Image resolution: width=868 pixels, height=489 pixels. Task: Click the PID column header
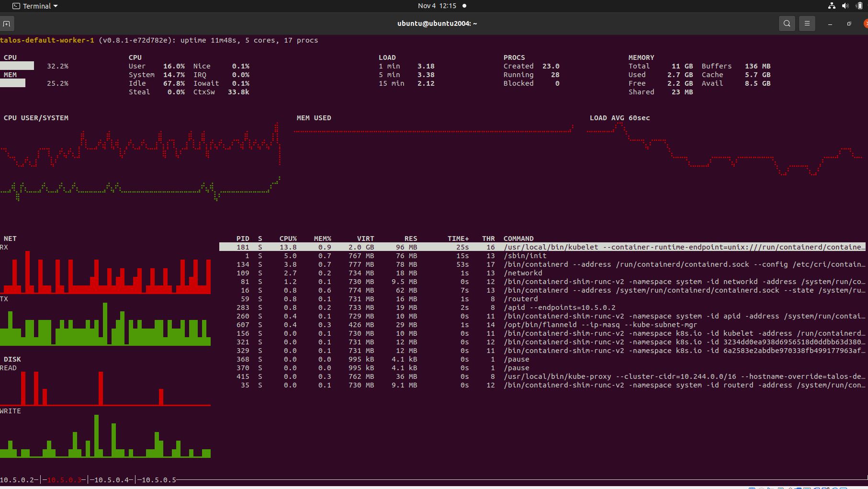243,239
